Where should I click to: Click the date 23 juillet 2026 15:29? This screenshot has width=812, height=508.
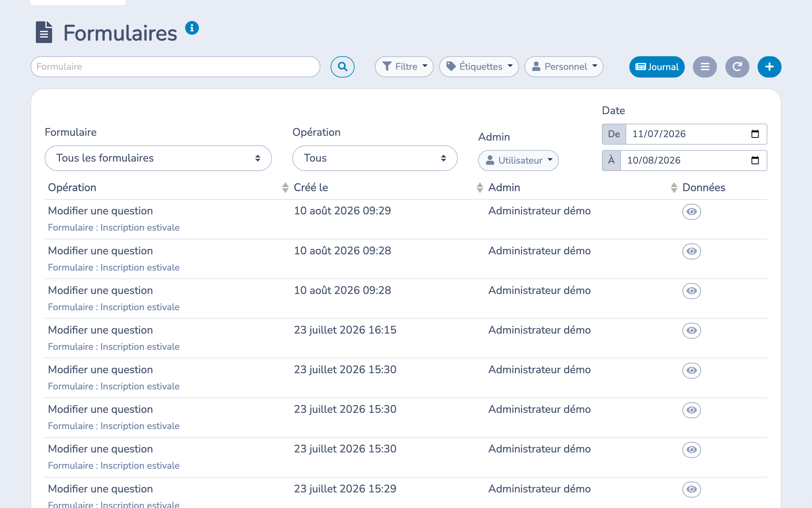345,489
